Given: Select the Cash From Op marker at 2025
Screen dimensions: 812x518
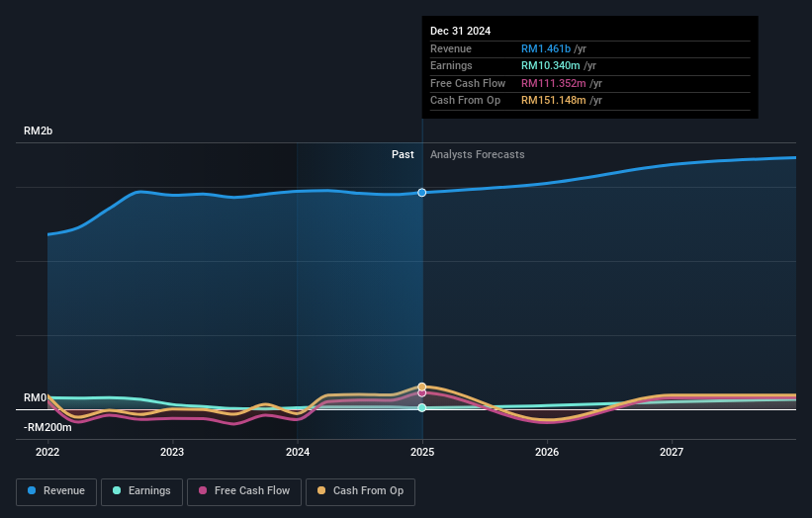Looking at the screenshot, I should point(422,387).
